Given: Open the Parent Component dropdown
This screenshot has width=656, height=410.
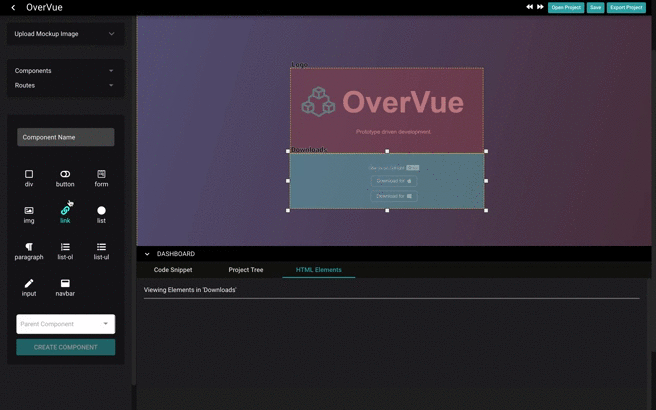Looking at the screenshot, I should point(66,324).
